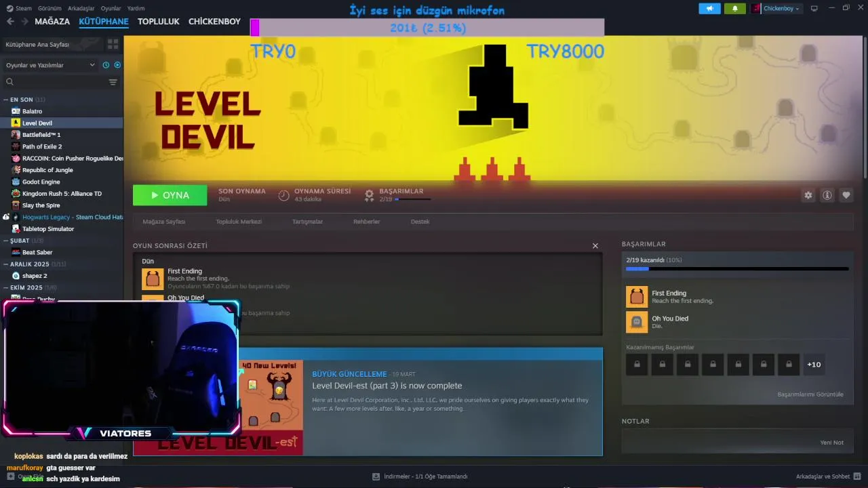Open Level Devil game info icon

[827, 195]
